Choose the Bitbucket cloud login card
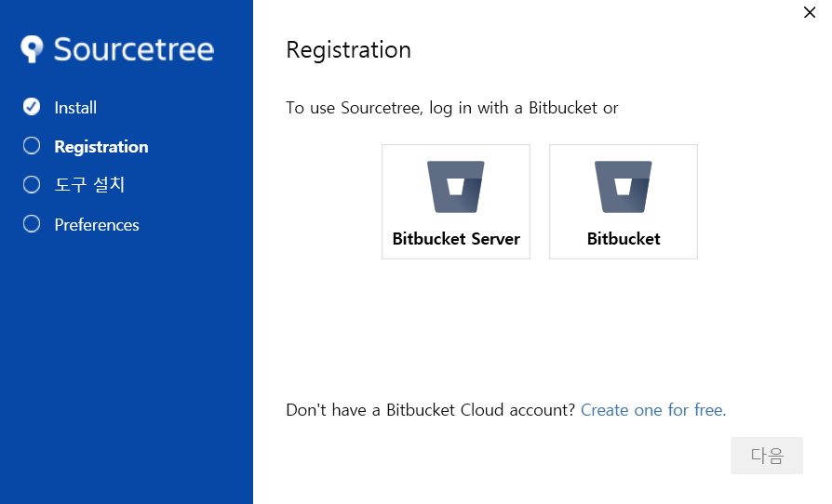 click(x=624, y=202)
